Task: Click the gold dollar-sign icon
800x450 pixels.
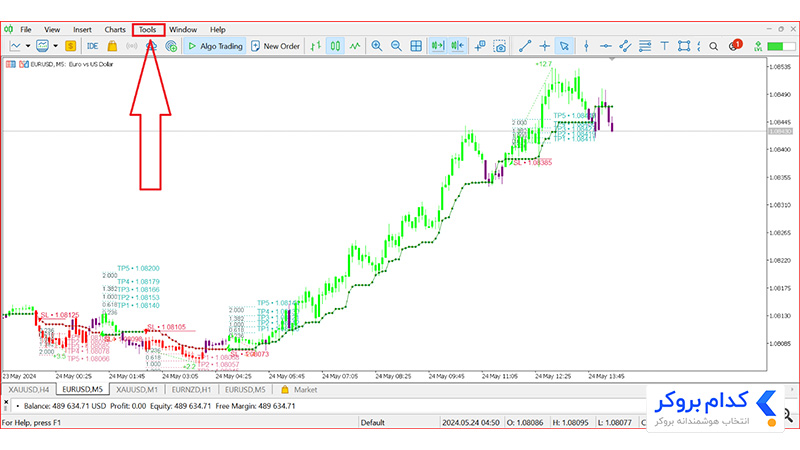Action: (x=70, y=46)
